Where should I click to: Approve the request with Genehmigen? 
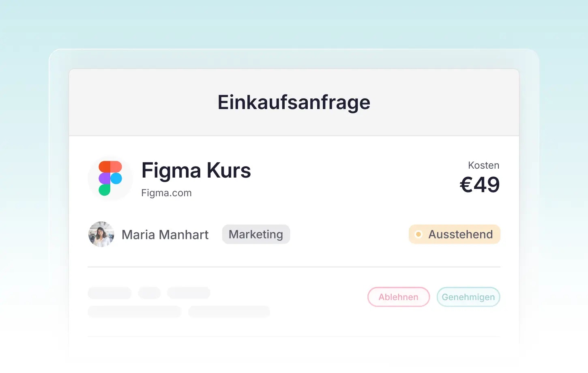click(468, 297)
